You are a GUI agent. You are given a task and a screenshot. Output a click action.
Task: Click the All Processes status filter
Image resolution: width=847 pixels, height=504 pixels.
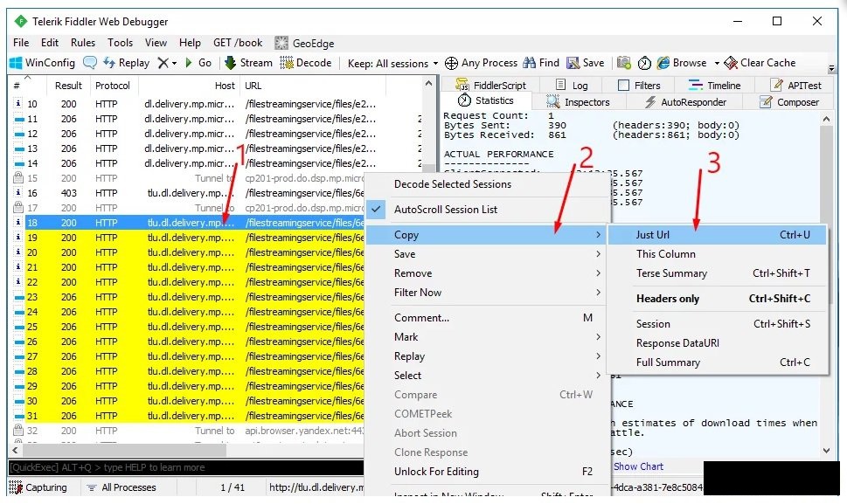click(121, 487)
